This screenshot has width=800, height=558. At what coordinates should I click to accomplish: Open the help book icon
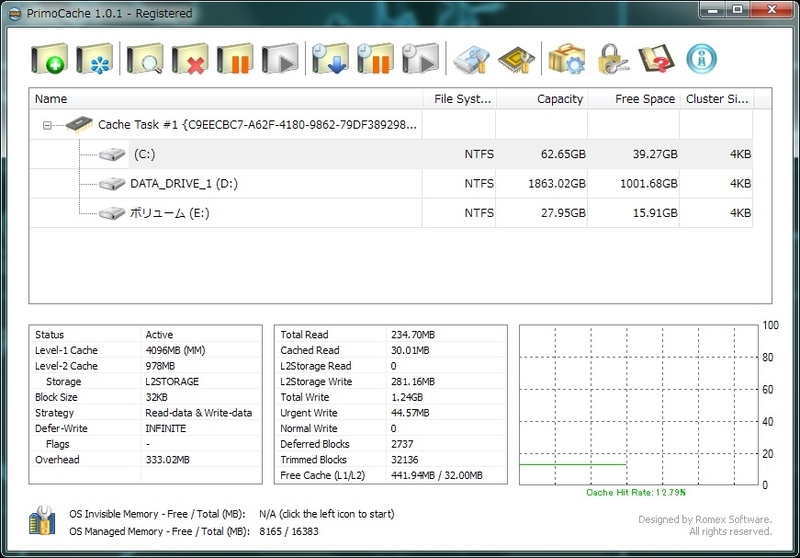point(656,59)
